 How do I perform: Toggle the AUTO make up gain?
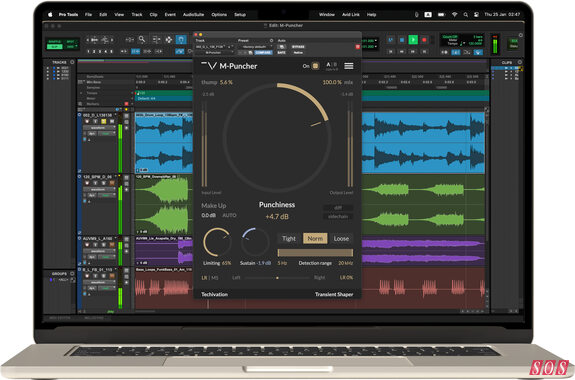click(x=229, y=215)
